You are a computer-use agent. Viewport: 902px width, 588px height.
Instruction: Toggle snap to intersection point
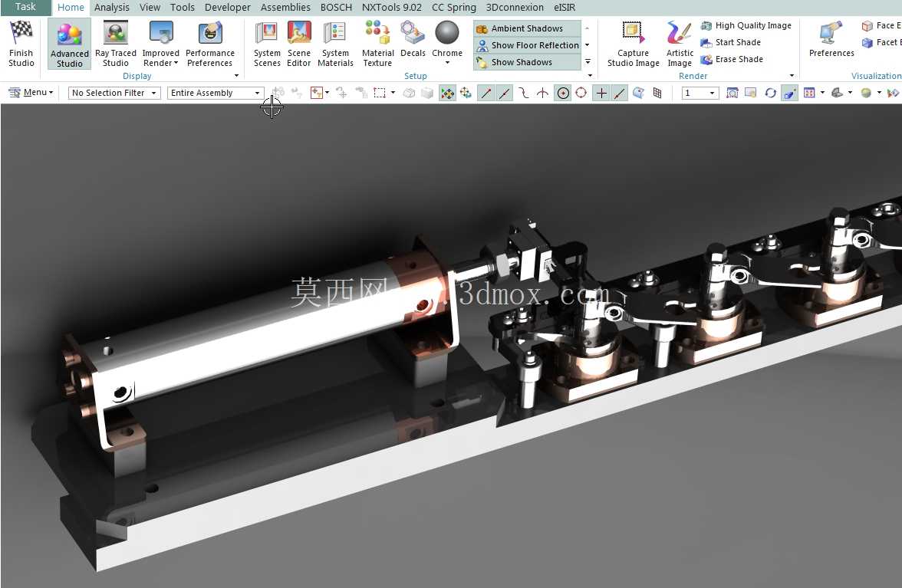coord(542,93)
